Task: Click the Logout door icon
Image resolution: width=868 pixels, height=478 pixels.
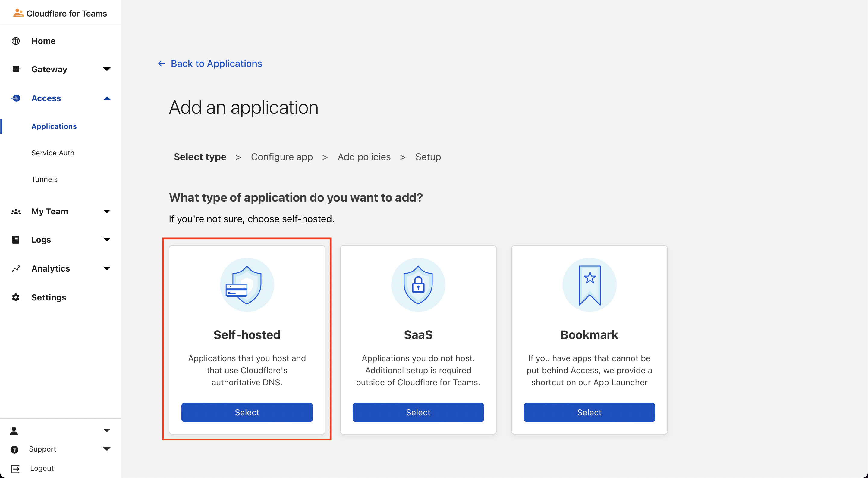Action: tap(15, 469)
